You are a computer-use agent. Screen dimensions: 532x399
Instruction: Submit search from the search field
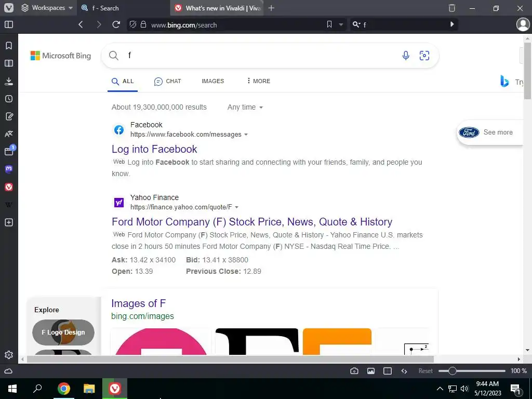452,24
